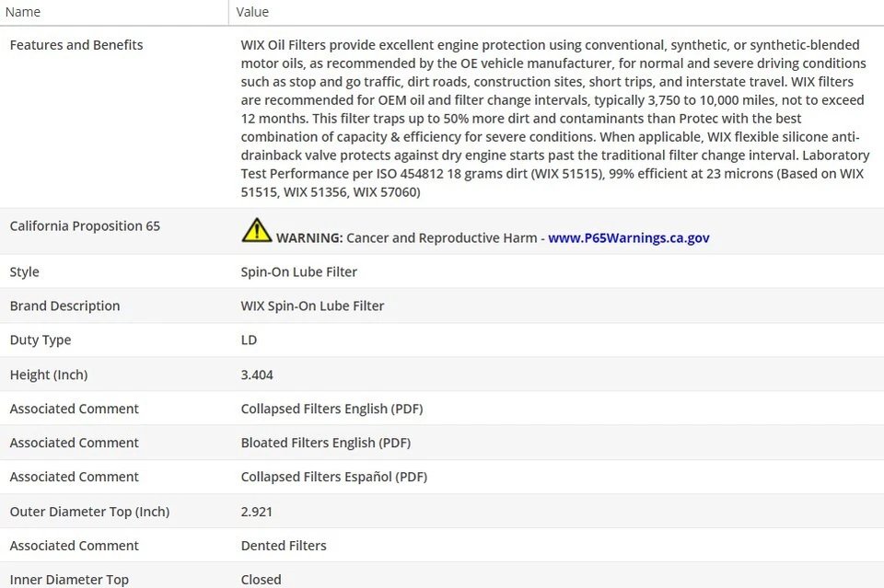Open the www.P65Warnings.ca.gov link
Image resolution: width=884 pixels, height=588 pixels.
(628, 237)
